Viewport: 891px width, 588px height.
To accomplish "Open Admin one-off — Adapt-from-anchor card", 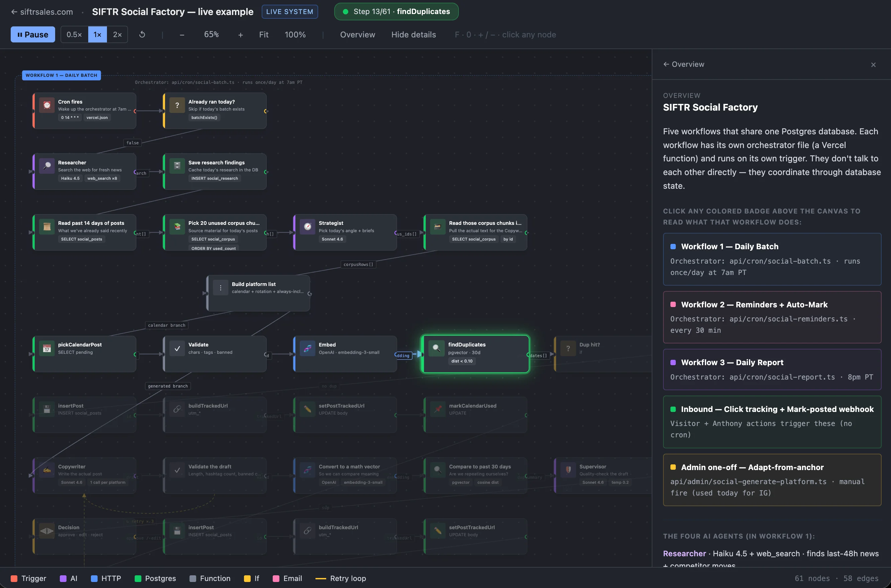I will point(772,480).
